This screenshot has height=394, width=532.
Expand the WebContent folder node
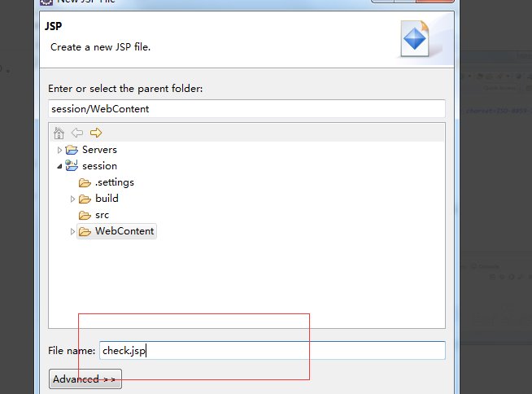click(72, 231)
